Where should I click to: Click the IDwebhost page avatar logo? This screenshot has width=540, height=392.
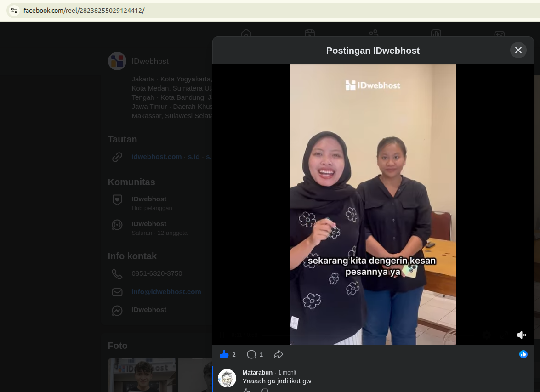(x=117, y=61)
